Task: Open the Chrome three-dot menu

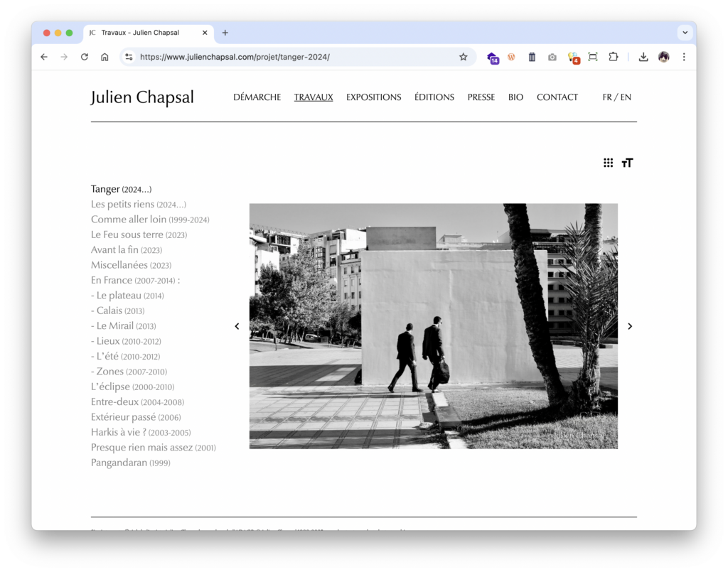Action: (684, 57)
